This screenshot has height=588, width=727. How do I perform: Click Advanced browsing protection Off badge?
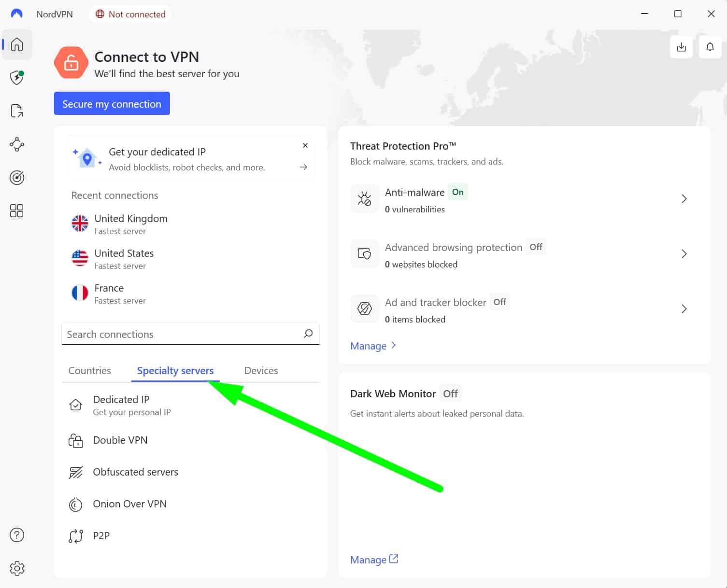[536, 247]
